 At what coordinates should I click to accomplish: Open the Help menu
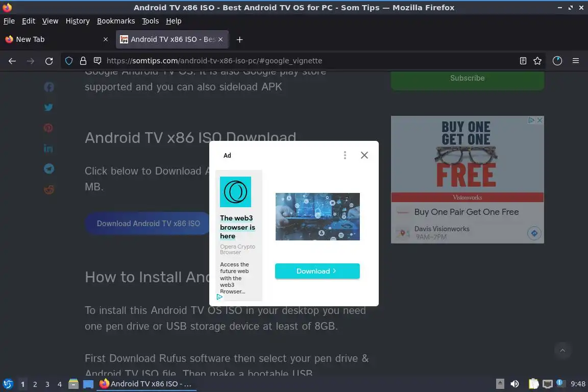click(174, 21)
